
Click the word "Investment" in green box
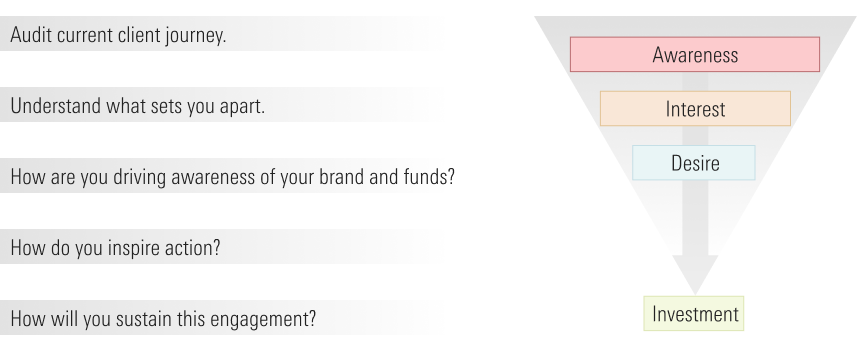(x=695, y=314)
